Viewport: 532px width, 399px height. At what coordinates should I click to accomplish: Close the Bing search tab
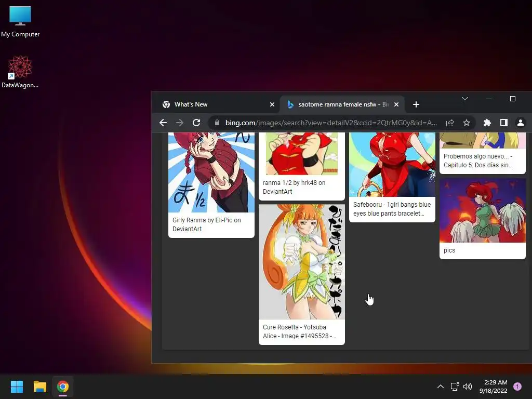(396, 104)
